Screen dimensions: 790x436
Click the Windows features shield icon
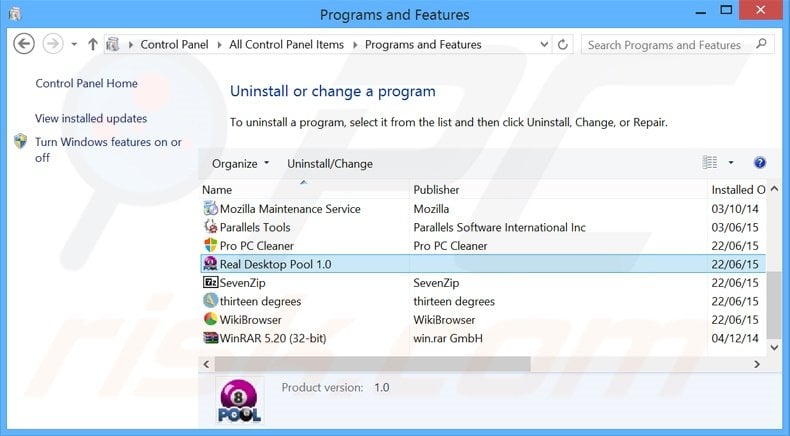click(x=21, y=141)
